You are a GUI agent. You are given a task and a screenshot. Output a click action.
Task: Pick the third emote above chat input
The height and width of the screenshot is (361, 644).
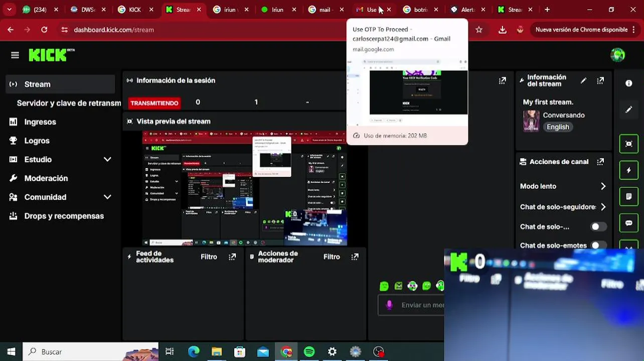pos(412,286)
